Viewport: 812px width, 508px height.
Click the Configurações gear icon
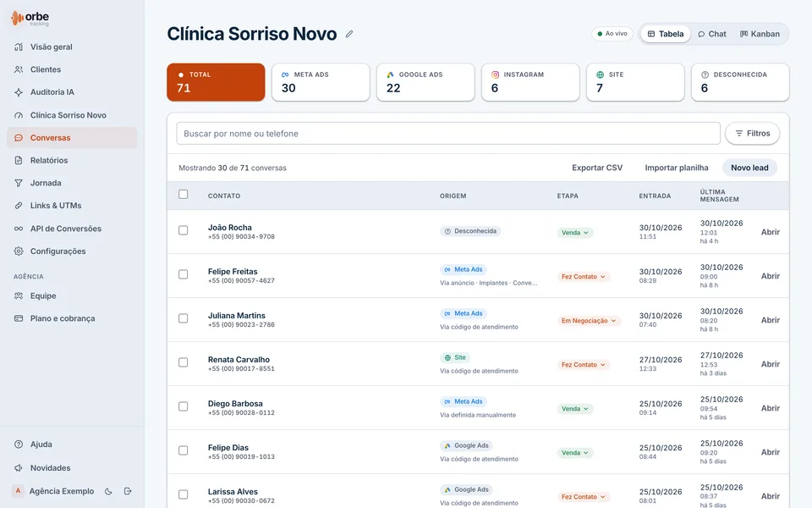[x=19, y=251]
